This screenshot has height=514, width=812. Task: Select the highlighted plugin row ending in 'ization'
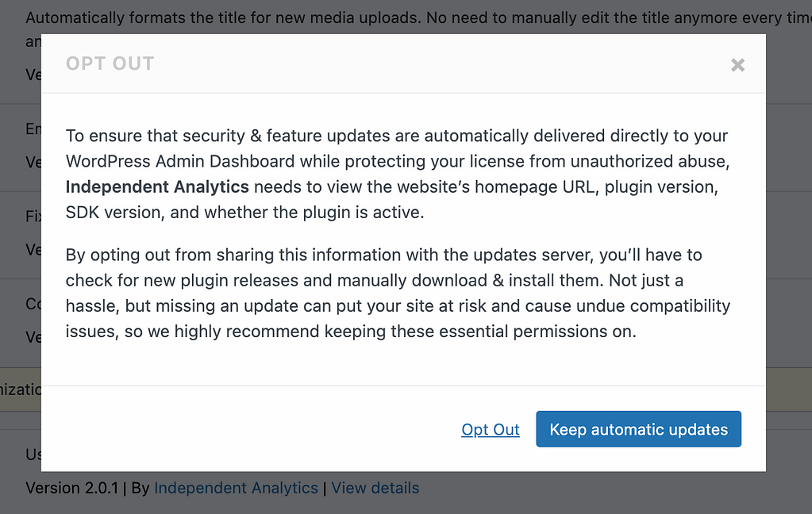tap(21, 389)
